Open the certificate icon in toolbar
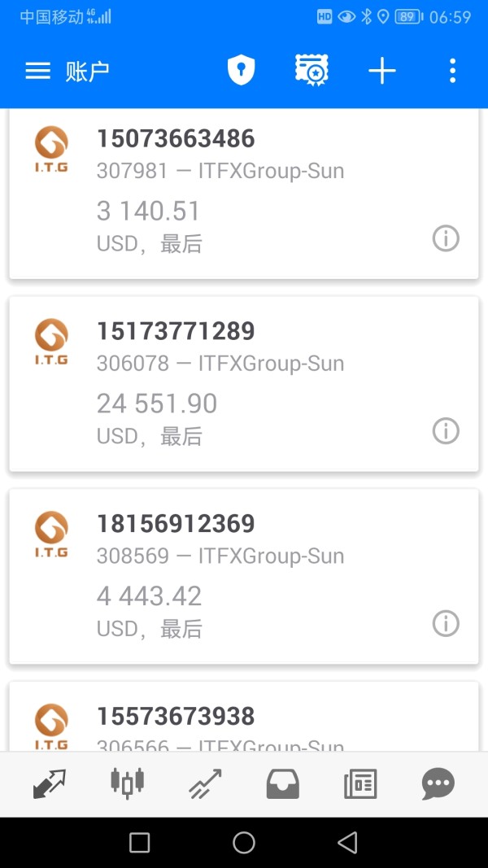488x868 pixels. [x=311, y=71]
